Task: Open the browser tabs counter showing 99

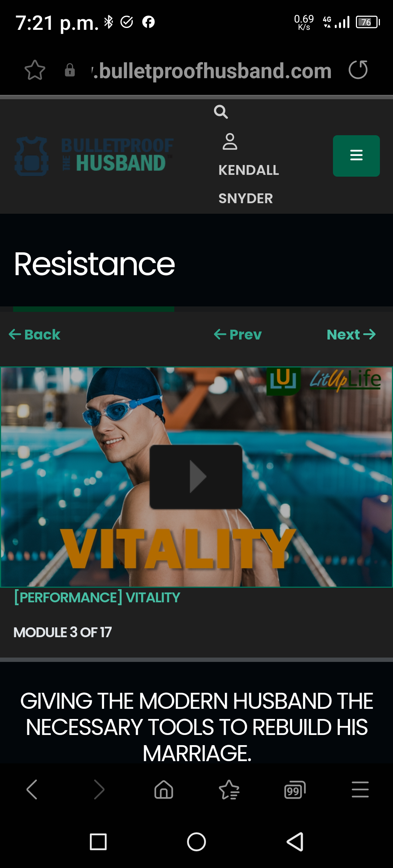Action: tap(295, 789)
